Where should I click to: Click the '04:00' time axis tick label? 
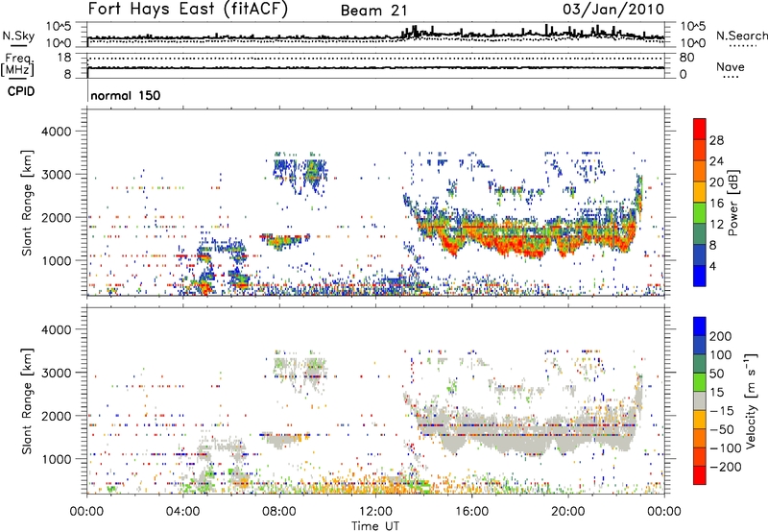click(183, 512)
